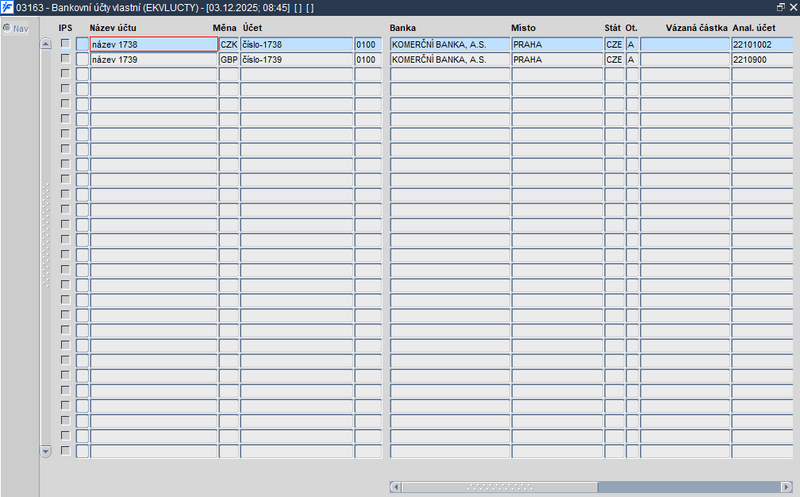Viewport: 800px width, 497px height.
Task: Click the row selector box for název 1739
Action: [82, 60]
